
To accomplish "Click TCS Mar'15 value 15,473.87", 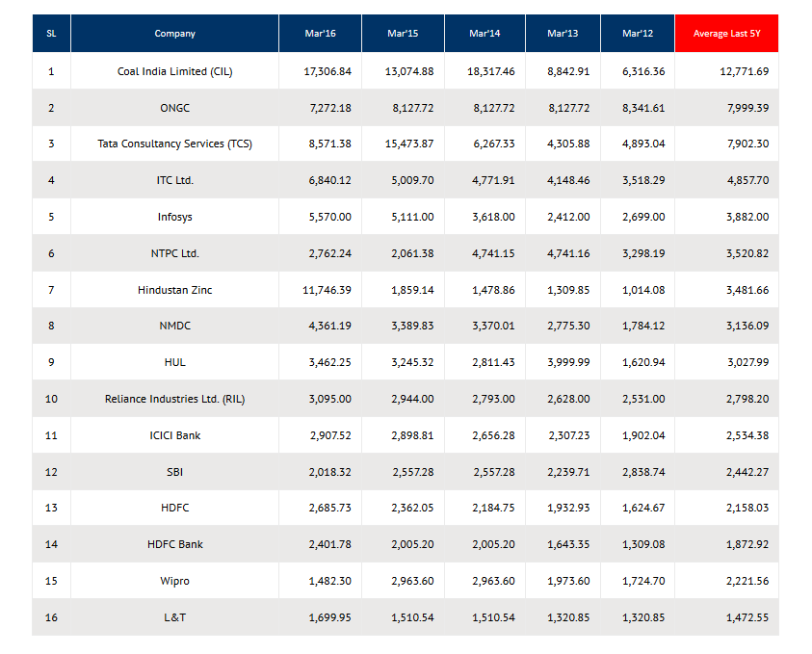I will [x=409, y=144].
